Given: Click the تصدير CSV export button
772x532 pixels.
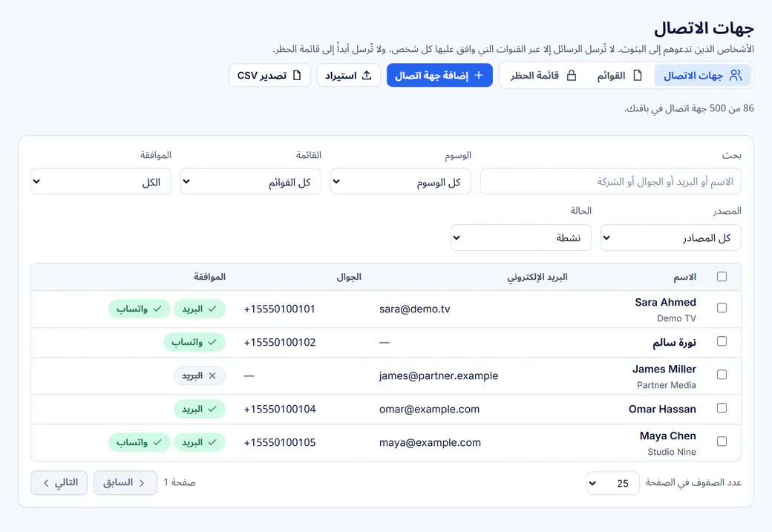Looking at the screenshot, I should click(x=269, y=75).
